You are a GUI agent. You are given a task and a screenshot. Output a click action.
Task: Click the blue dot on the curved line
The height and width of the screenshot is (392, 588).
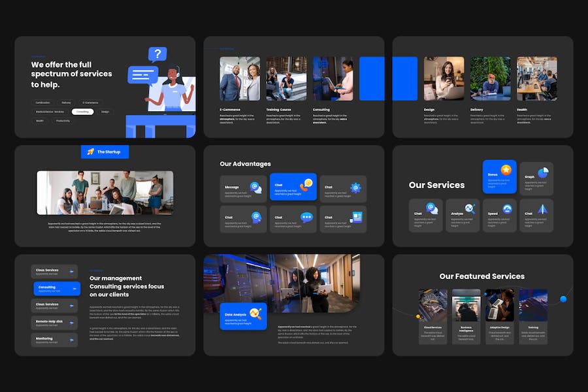point(563,299)
